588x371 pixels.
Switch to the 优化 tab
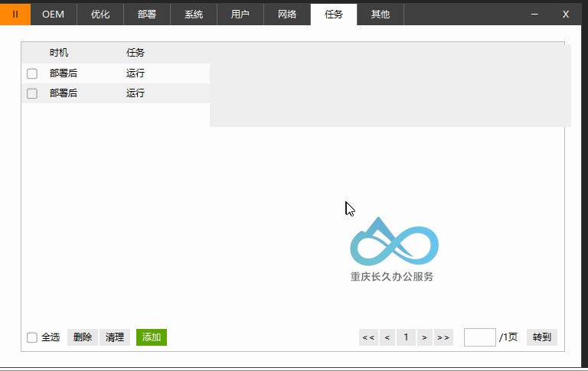100,15
